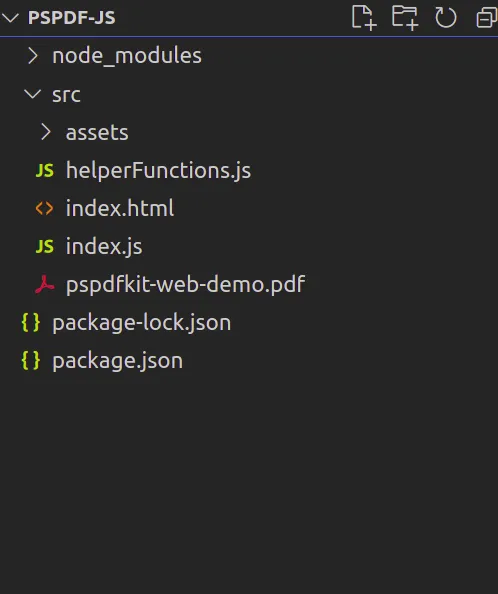Click the New File icon
Image resolution: width=498 pixels, height=594 pixels.
point(364,17)
